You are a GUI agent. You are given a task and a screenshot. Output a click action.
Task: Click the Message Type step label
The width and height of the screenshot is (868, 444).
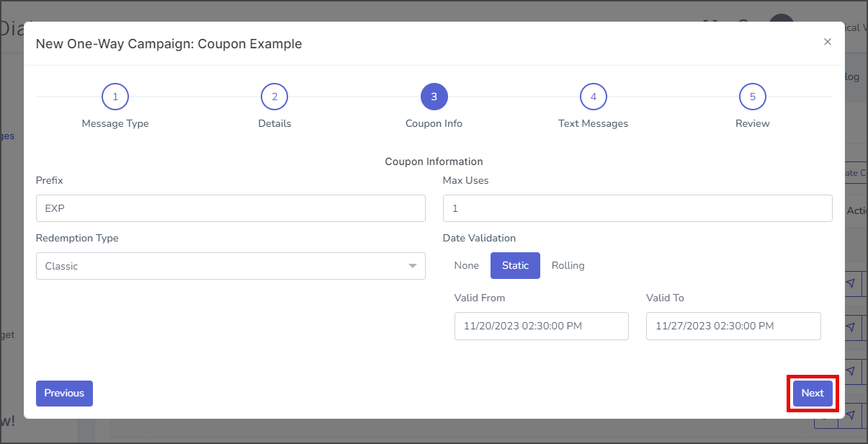point(115,123)
